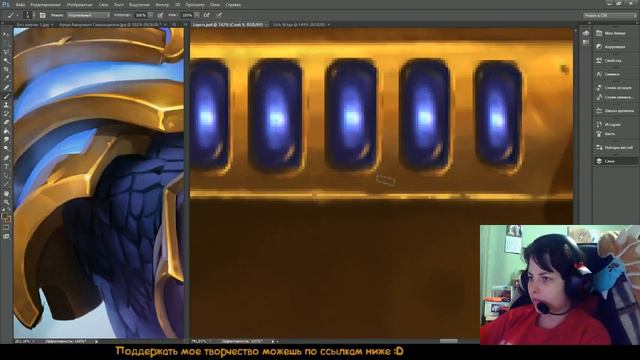Swap foreground and background colors

point(9,210)
